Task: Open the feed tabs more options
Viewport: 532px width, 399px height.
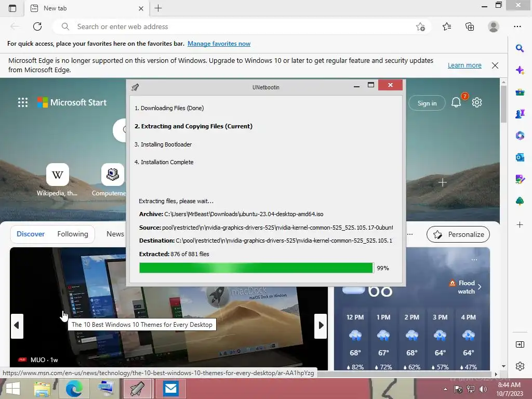Action: click(x=410, y=234)
